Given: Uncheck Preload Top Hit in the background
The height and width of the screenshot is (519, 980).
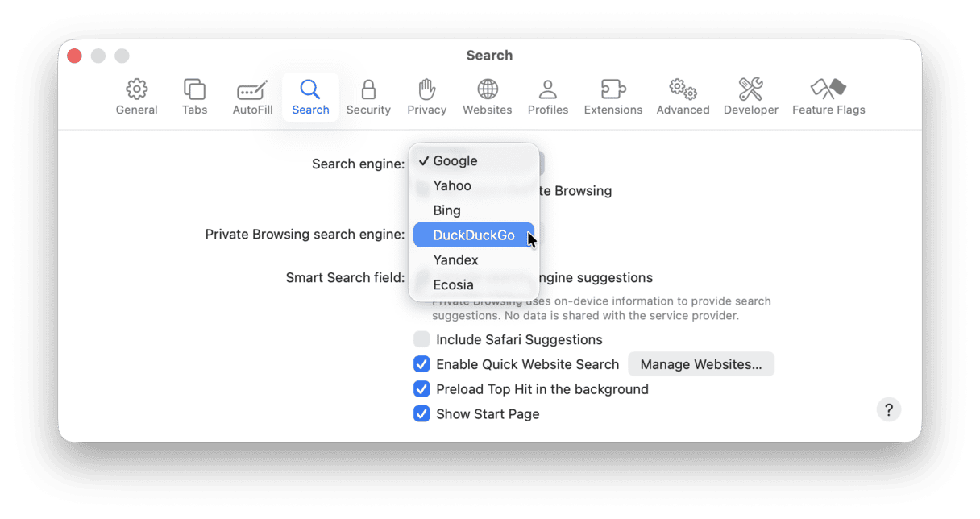Looking at the screenshot, I should tap(421, 388).
